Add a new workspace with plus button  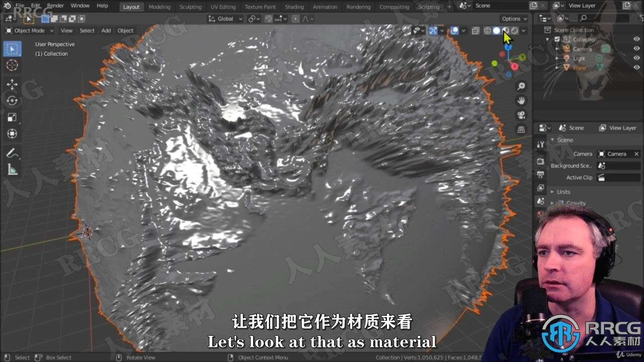click(x=449, y=7)
